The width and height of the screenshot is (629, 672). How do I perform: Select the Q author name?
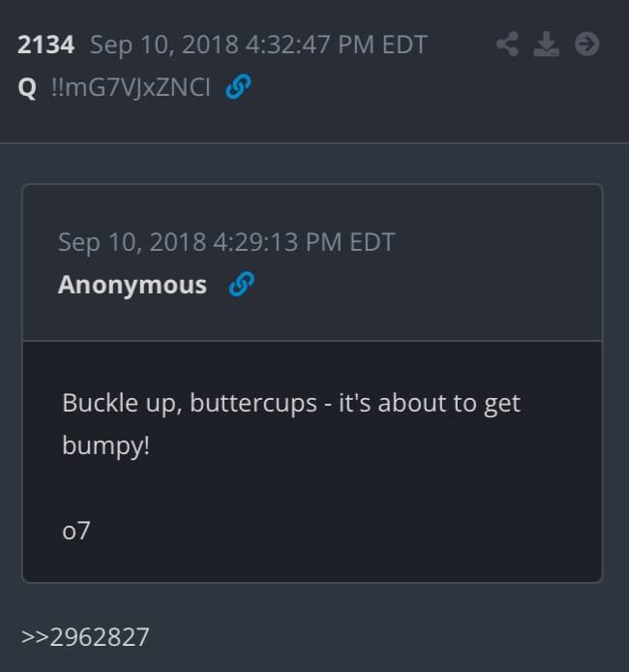pyautogui.click(x=27, y=88)
